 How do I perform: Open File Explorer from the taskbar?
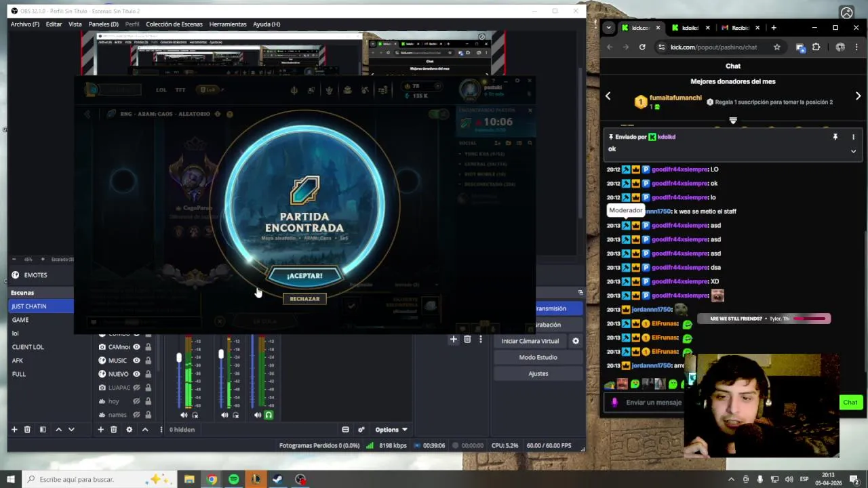click(x=189, y=479)
